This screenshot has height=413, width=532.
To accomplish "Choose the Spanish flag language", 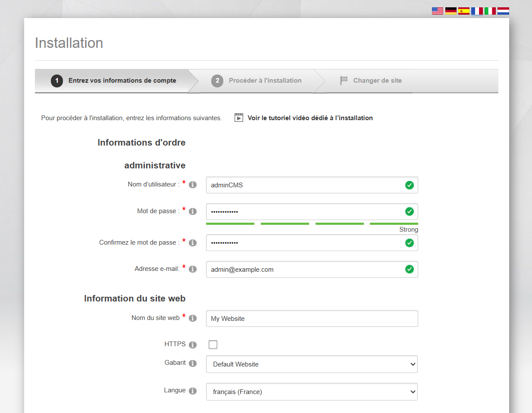I will point(463,11).
